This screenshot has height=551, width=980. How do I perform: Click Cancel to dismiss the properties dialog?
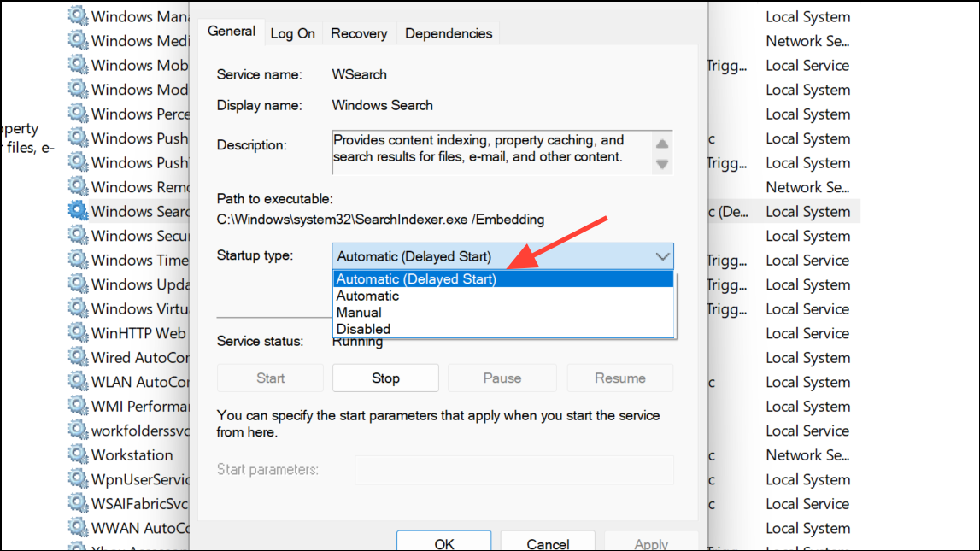tap(548, 542)
